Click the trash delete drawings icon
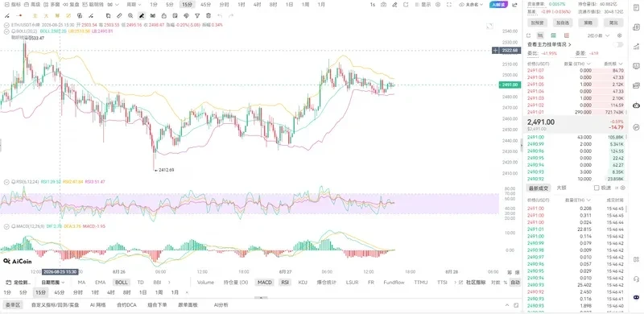This screenshot has height=314, width=644. coord(208,15)
